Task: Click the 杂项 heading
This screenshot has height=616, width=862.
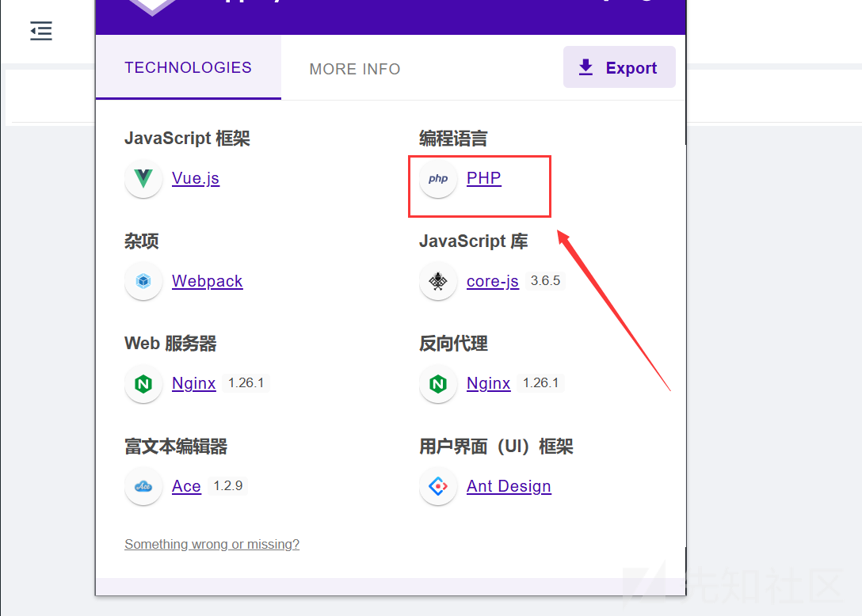Action: (141, 241)
